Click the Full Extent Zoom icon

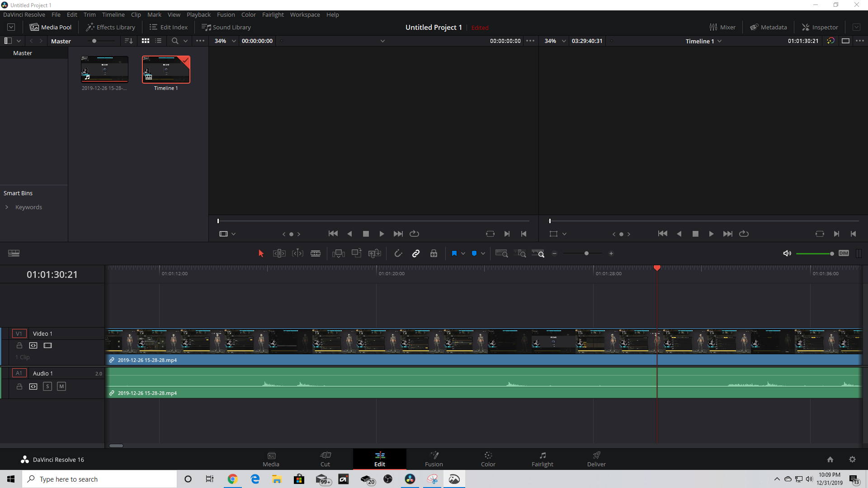[x=501, y=253]
